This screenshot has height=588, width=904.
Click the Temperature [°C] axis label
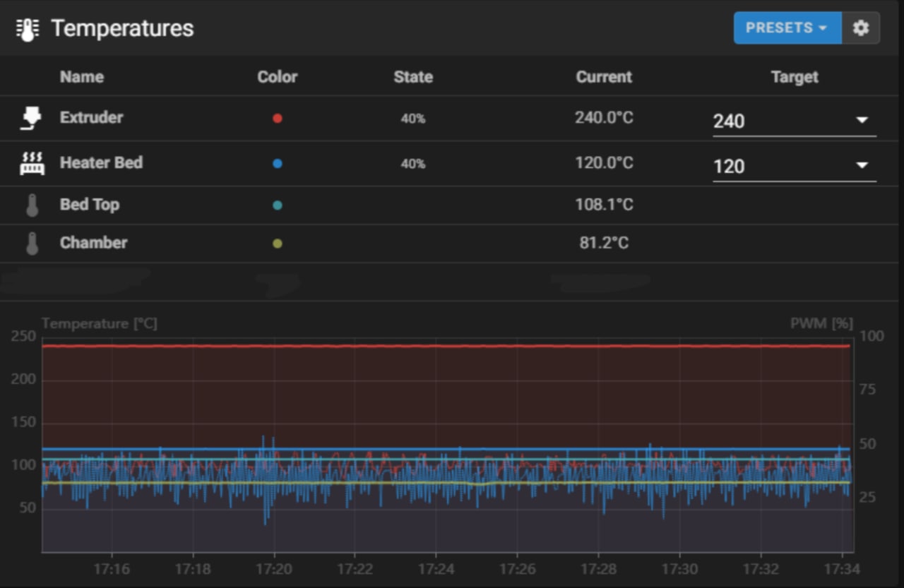[x=100, y=323]
